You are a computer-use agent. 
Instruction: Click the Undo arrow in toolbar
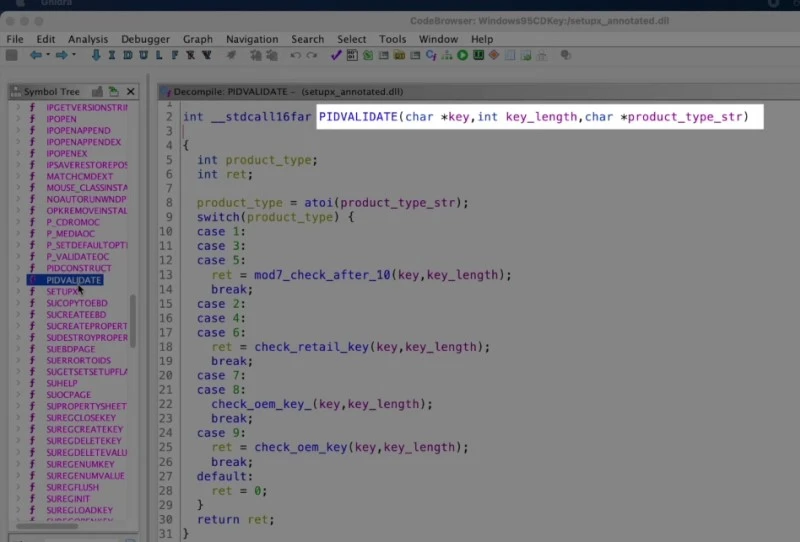[x=296, y=55]
